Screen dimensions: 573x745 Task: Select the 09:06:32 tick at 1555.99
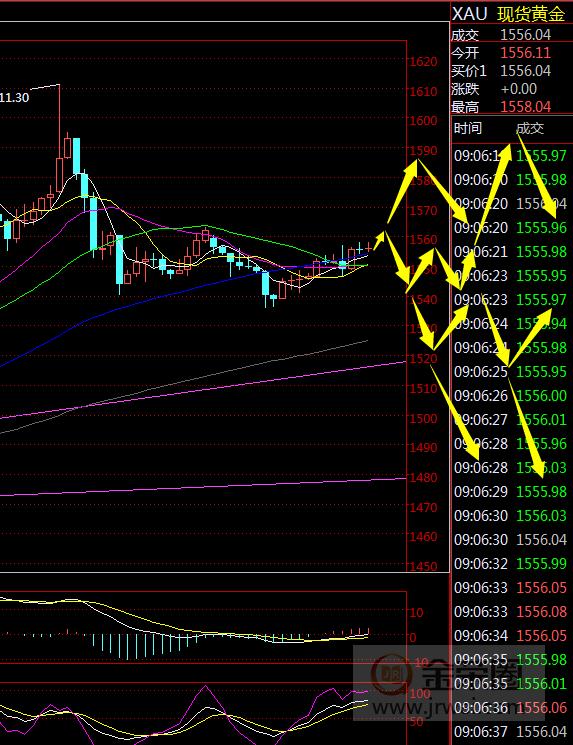tap(512, 564)
